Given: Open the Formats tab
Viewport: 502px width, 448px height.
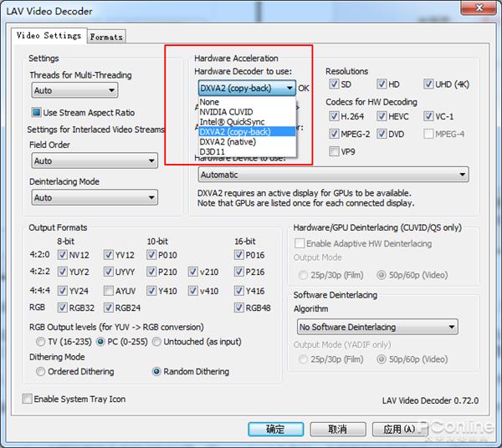Looking at the screenshot, I should [106, 37].
